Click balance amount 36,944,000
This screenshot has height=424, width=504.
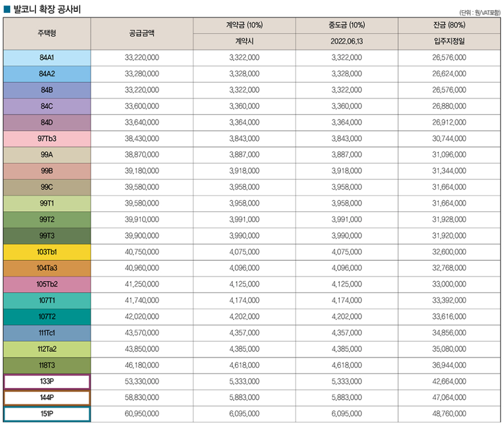click(449, 365)
